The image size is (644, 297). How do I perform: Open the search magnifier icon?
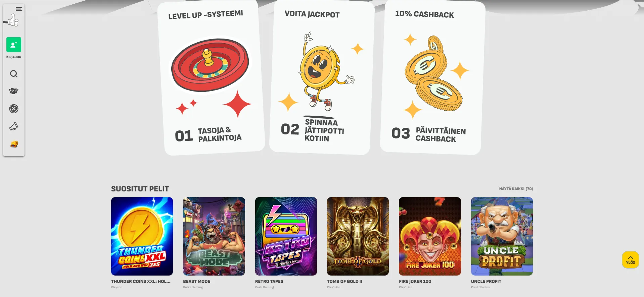tap(14, 74)
